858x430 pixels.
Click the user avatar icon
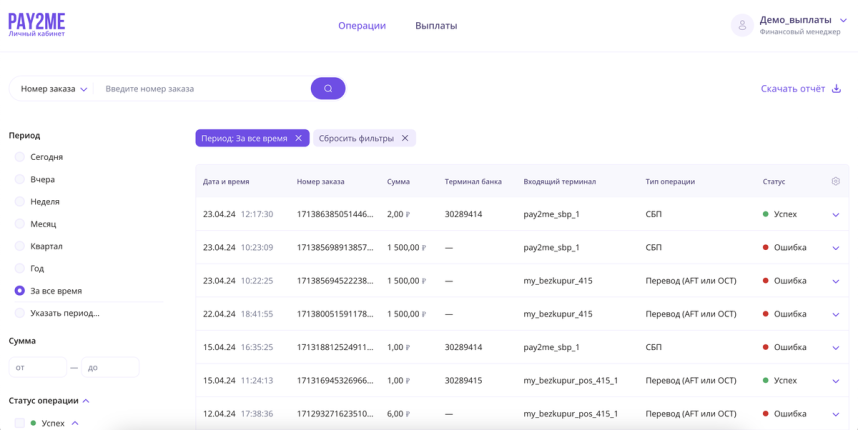point(741,25)
